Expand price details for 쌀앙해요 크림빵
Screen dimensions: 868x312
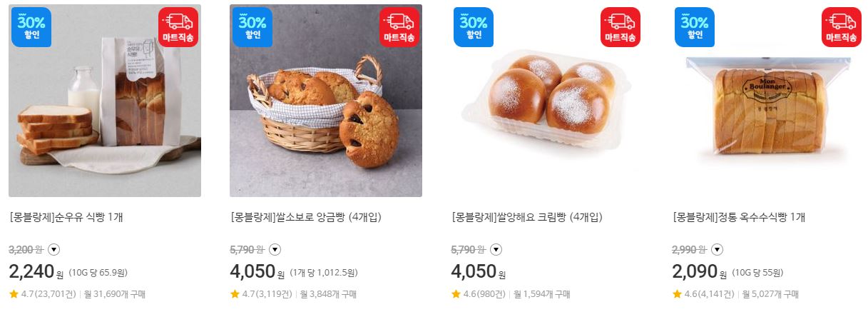(x=496, y=250)
